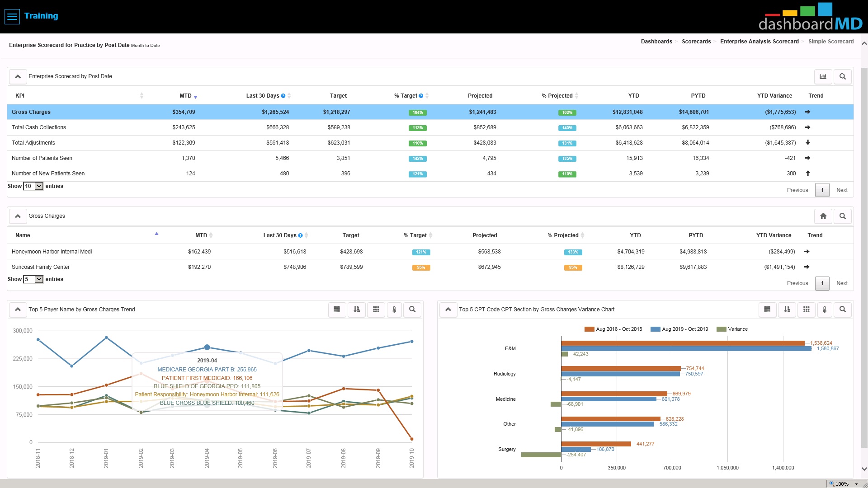
Task: Click search icon in Gross Charges panel
Action: (x=843, y=216)
